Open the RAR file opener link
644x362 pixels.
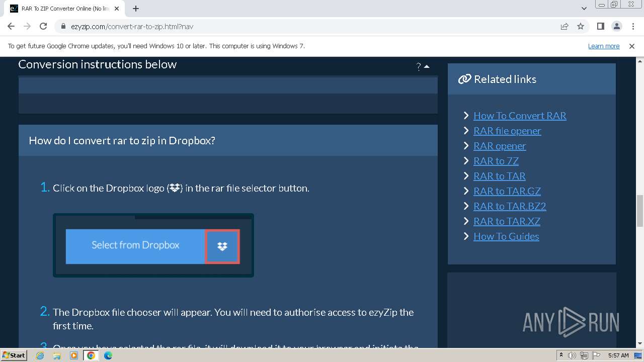tap(507, 131)
